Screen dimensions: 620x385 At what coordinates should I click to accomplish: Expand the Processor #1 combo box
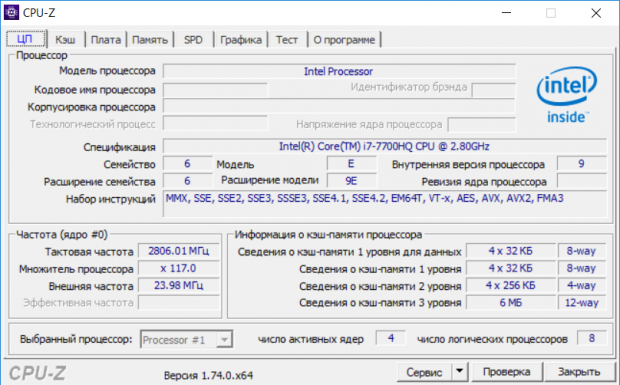[x=187, y=340]
